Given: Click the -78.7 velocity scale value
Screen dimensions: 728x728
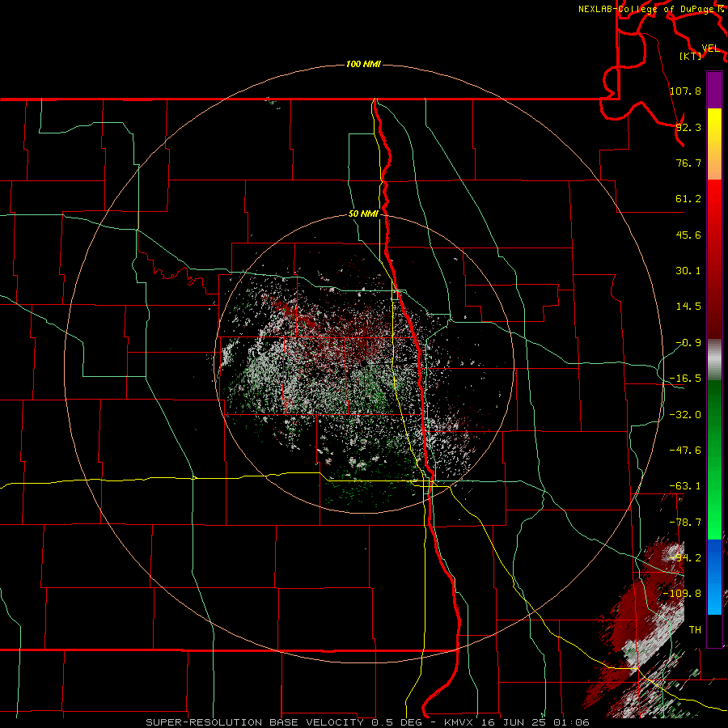Looking at the screenshot, I should pyautogui.click(x=685, y=523).
